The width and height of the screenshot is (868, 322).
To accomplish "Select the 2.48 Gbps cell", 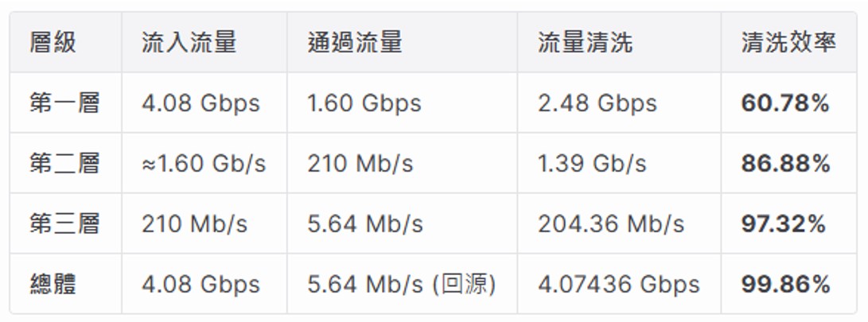I will click(597, 103).
